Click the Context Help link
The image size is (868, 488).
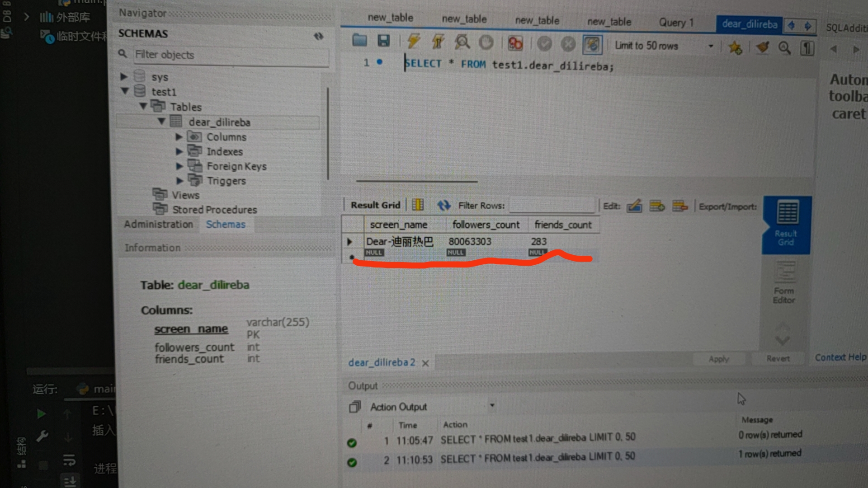pos(840,357)
